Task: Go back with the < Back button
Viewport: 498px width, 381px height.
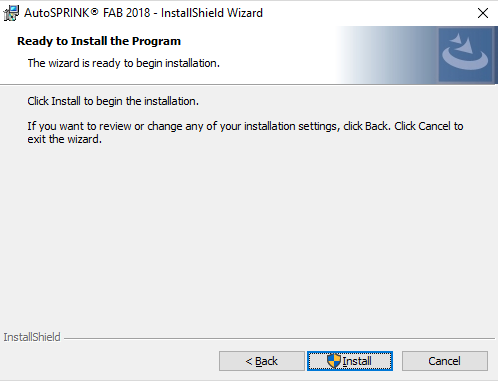Action: pos(262,361)
